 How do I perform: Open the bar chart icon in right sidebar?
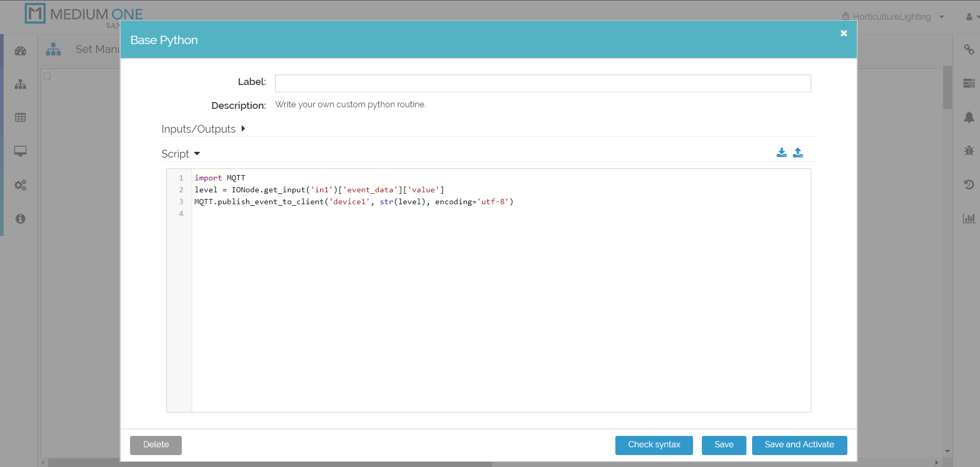(x=969, y=218)
